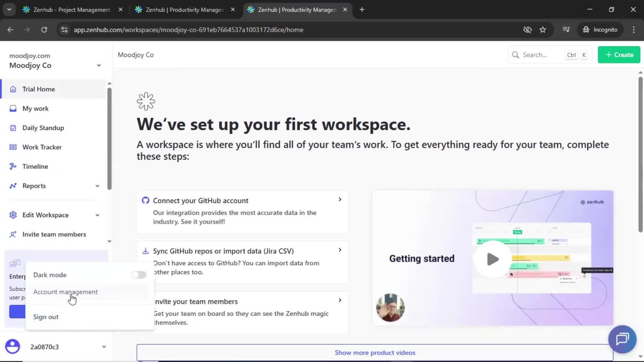Bookmark the page with the star icon
644x362 pixels.
point(543,29)
